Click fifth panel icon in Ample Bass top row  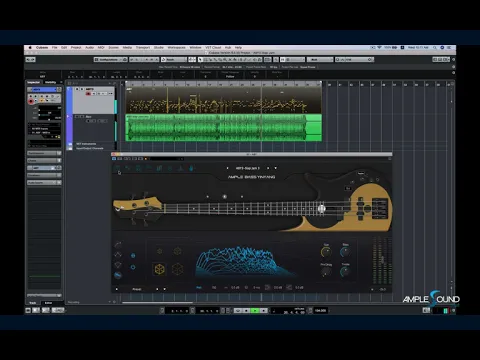(x=159, y=168)
